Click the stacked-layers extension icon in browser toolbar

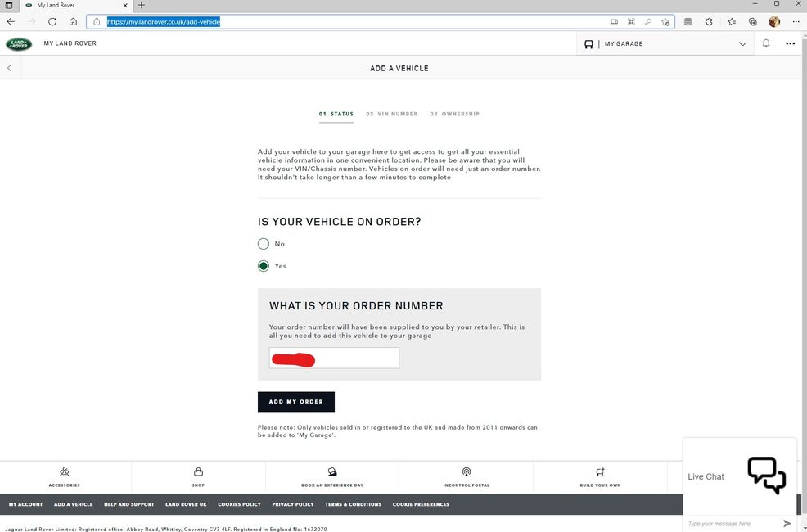(x=688, y=21)
